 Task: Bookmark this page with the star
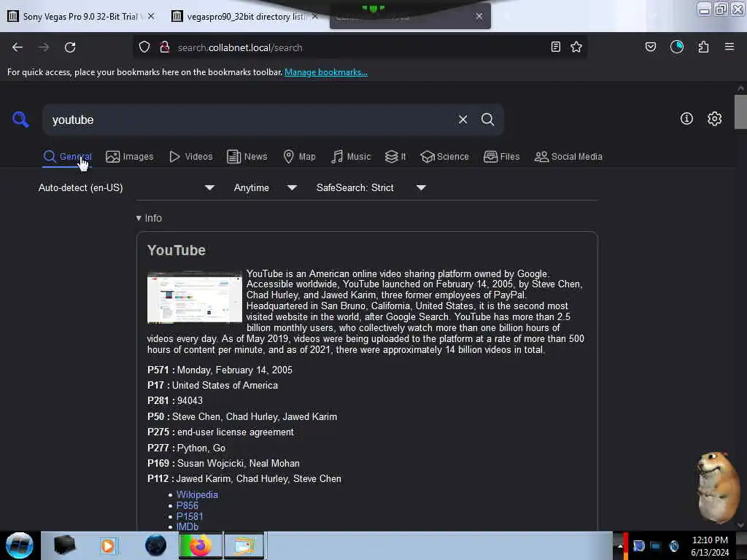click(x=576, y=47)
